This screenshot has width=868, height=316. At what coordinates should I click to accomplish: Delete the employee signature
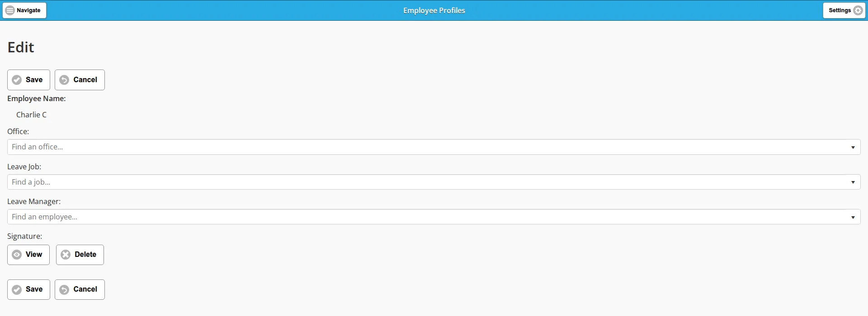pyautogui.click(x=80, y=255)
